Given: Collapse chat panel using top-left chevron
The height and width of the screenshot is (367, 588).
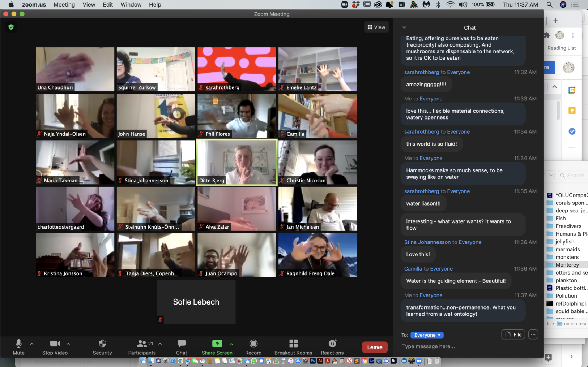Looking at the screenshot, I should (404, 27).
